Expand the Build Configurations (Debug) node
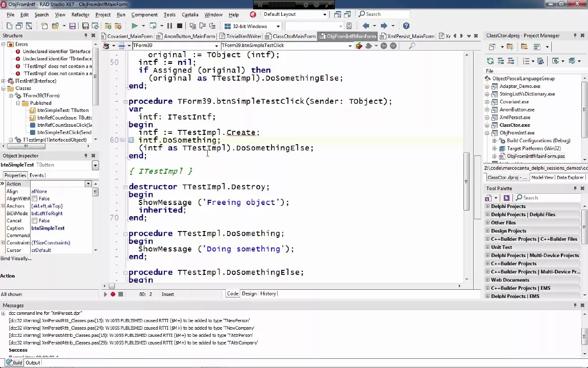588x368 pixels. tap(494, 141)
